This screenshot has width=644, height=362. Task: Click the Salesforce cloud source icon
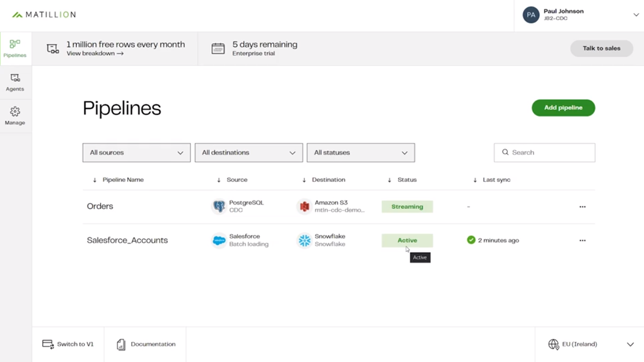pyautogui.click(x=219, y=240)
